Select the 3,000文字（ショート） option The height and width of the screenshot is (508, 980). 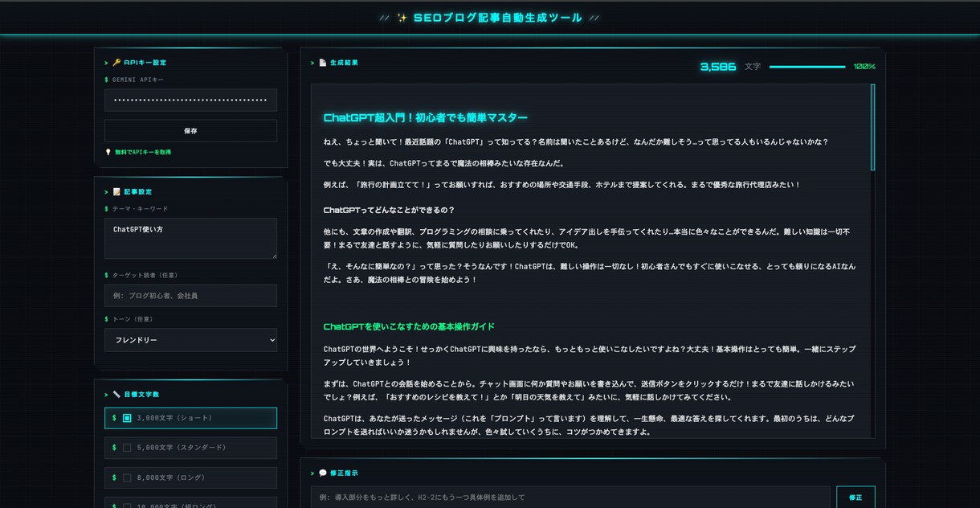190,418
